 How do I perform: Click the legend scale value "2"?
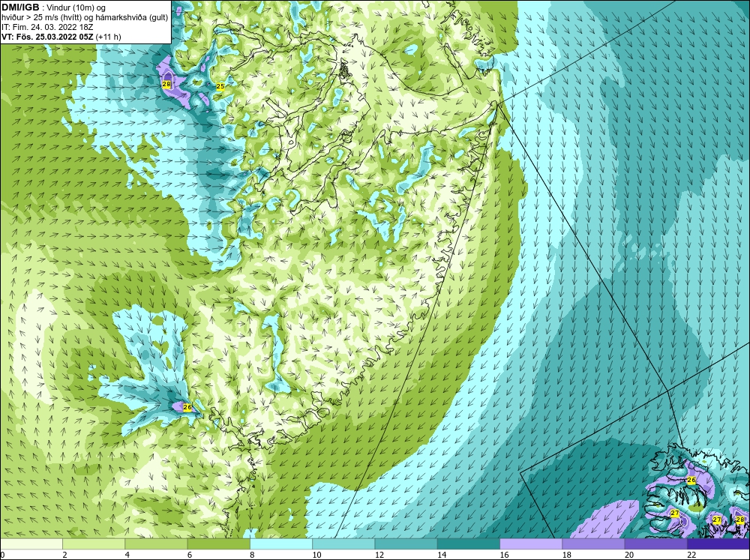point(64,555)
